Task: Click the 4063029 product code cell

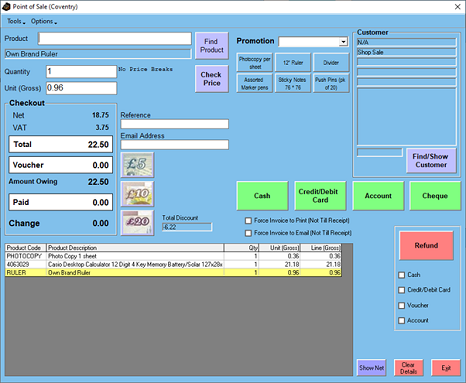Action: [x=26, y=264]
